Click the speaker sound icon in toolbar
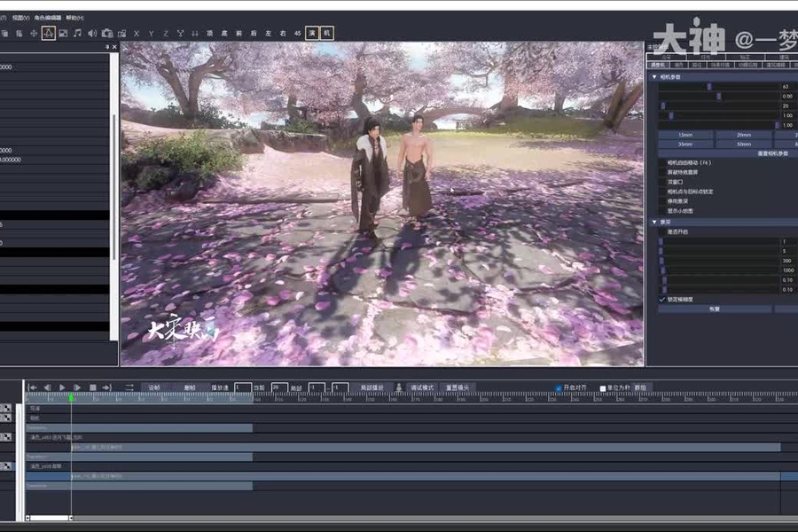Viewport: 798px width, 532px height. [x=92, y=33]
